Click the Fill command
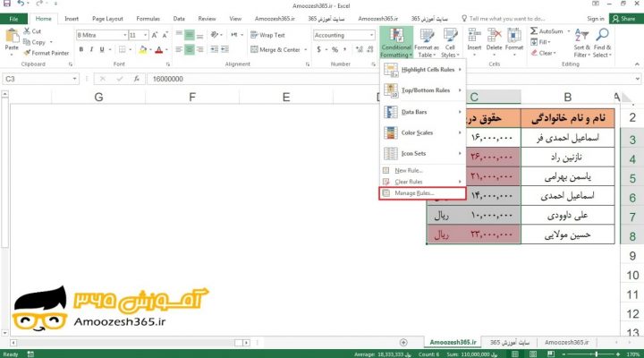The image size is (644, 358). [540, 42]
